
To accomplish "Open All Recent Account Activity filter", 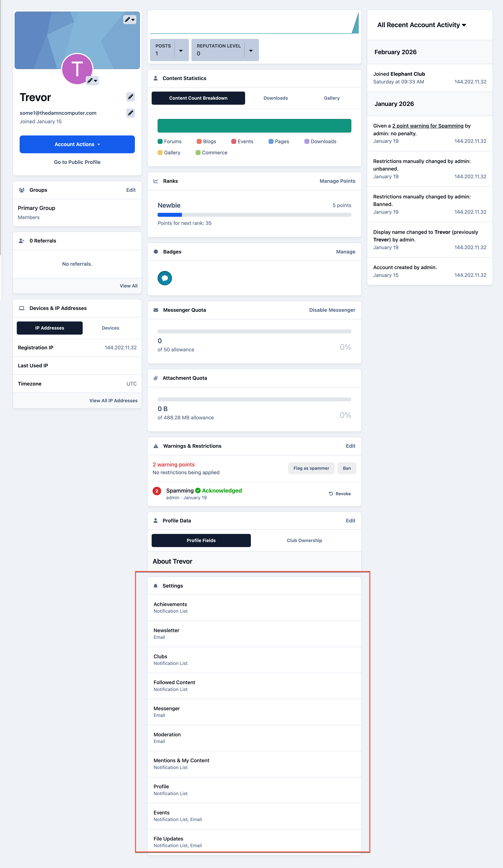I will click(x=422, y=25).
